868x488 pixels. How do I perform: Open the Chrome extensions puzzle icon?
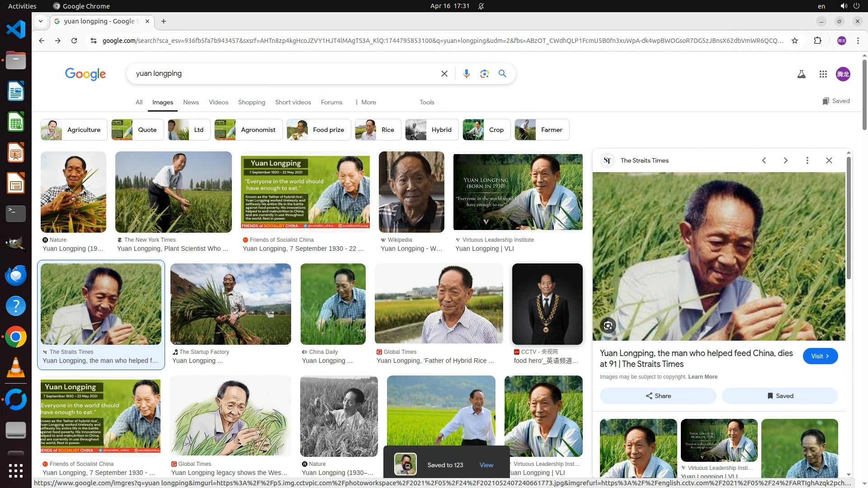(817, 41)
